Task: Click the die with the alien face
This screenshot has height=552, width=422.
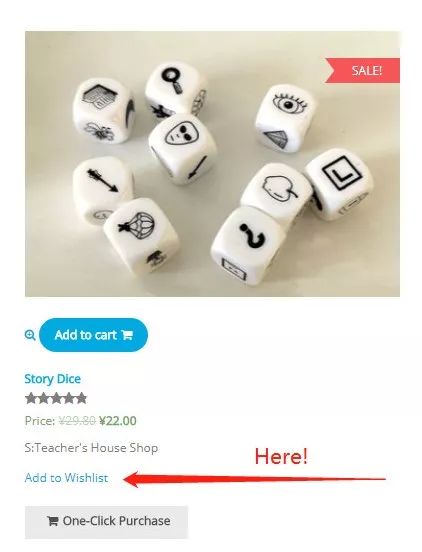Action: [183, 149]
